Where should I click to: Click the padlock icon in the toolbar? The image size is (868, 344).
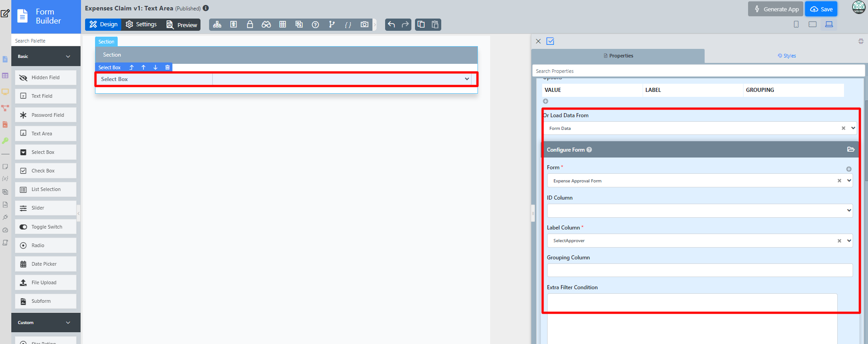(x=250, y=24)
